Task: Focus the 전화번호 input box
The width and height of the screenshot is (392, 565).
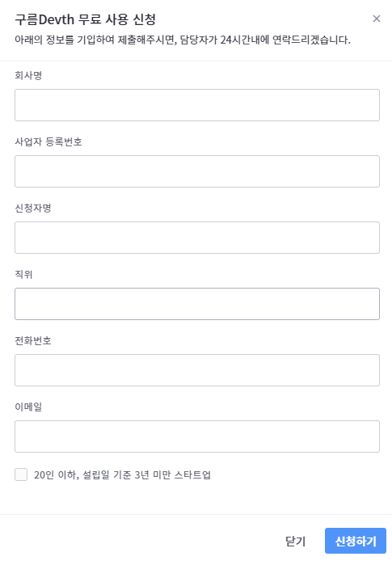Action: [x=197, y=370]
